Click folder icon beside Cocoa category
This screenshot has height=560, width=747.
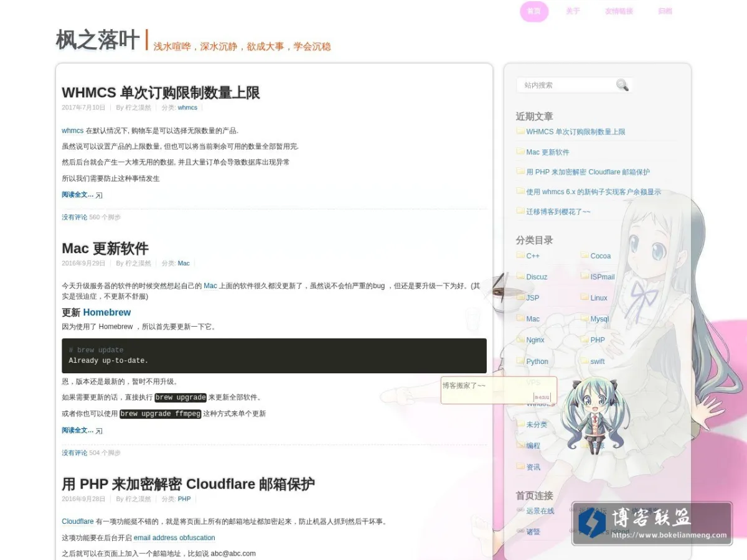click(585, 255)
